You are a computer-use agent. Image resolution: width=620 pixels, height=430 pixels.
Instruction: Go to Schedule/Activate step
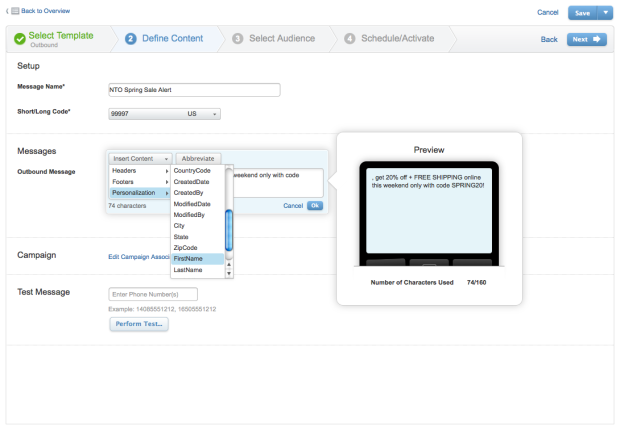click(x=397, y=38)
